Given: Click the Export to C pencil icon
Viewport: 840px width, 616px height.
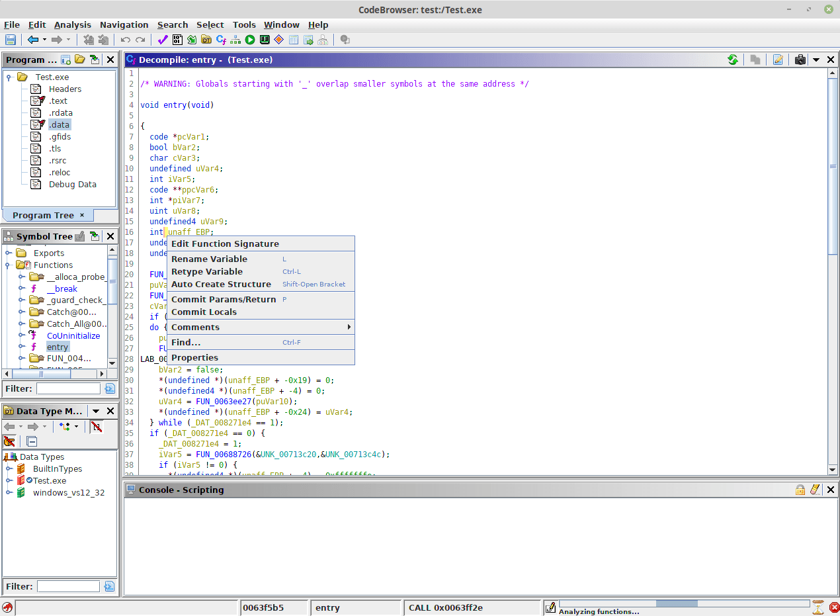Looking at the screenshot, I should pos(778,60).
